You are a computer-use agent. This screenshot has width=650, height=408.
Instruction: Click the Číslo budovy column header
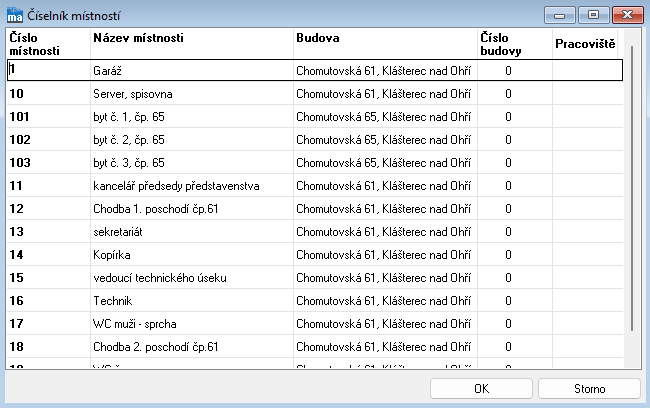click(x=515, y=44)
